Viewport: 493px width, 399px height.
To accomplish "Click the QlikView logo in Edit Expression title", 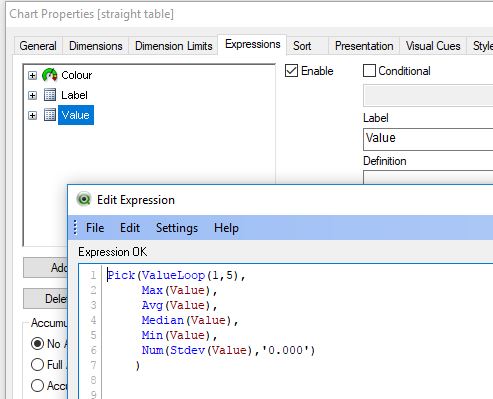I will click(x=84, y=199).
